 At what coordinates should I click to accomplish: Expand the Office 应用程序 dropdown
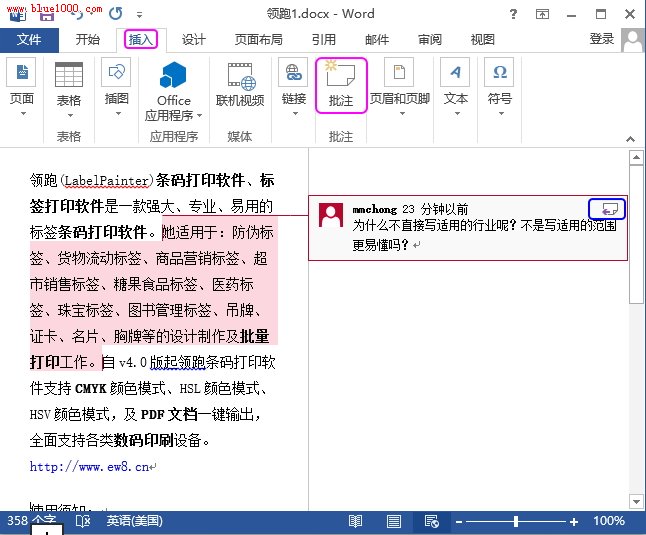point(199,116)
